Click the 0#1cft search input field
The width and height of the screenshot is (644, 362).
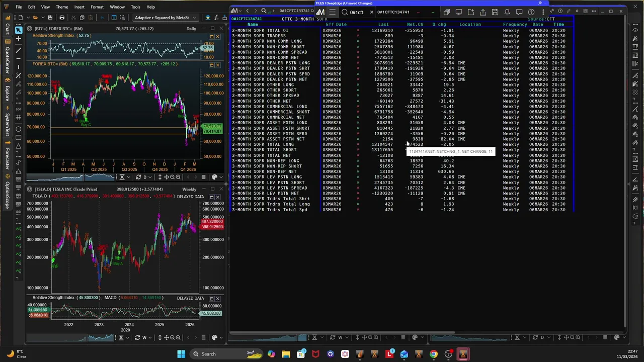357,12
